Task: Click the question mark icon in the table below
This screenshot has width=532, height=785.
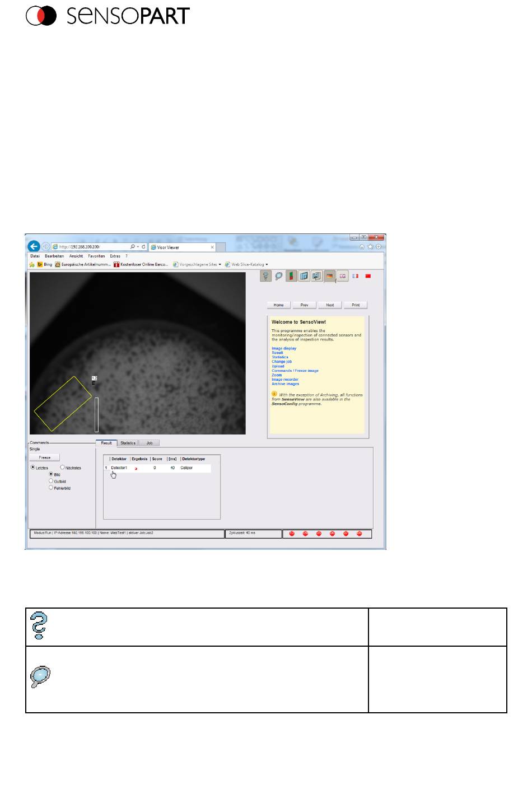Action: (x=40, y=626)
